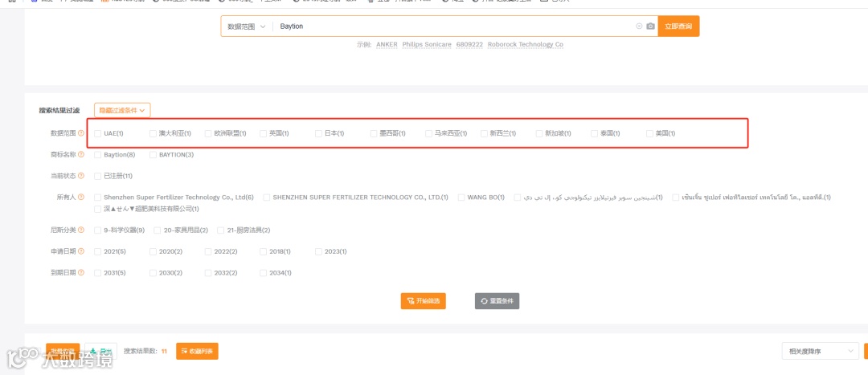Check the Arabic-script owner name checkbox
The height and width of the screenshot is (375, 868).
pos(518,197)
